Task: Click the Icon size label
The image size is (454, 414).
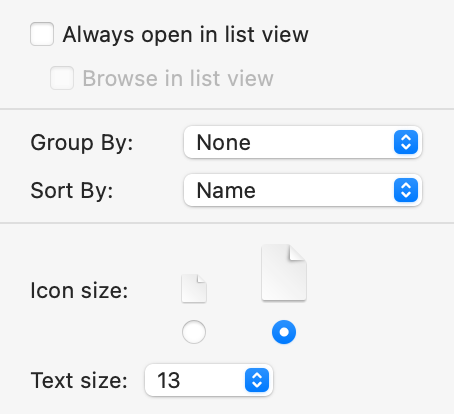Action: tap(79, 291)
